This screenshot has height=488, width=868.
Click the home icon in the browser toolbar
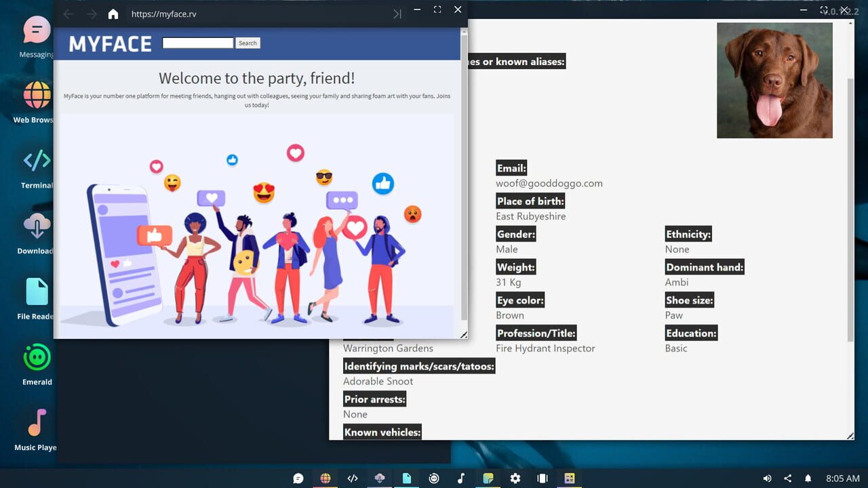point(113,14)
